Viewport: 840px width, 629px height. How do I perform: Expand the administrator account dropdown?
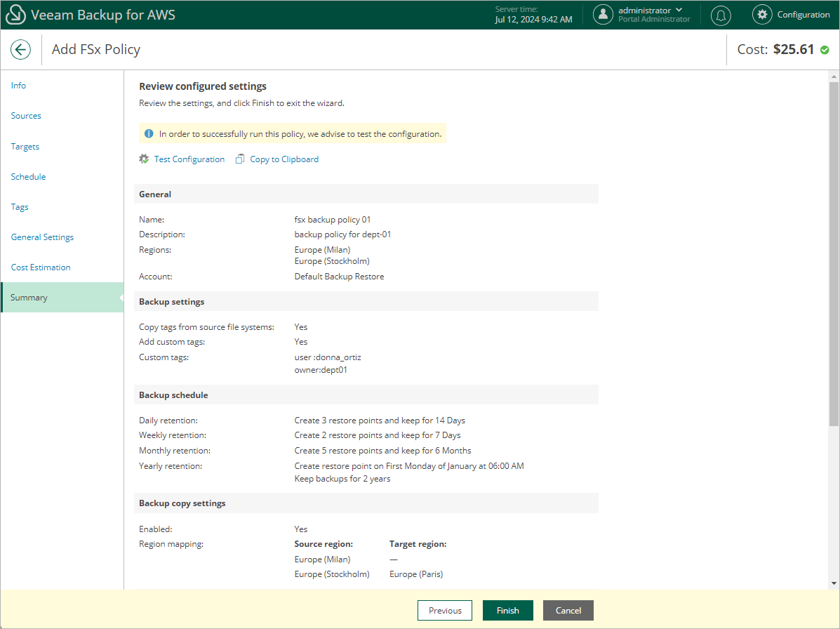click(679, 11)
